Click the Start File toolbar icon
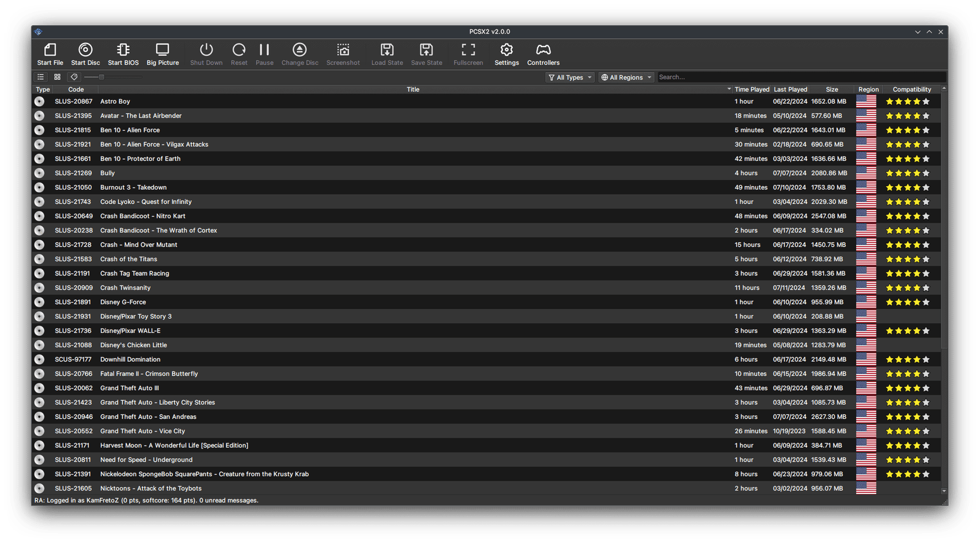Viewport: 980px width, 543px height. click(50, 54)
